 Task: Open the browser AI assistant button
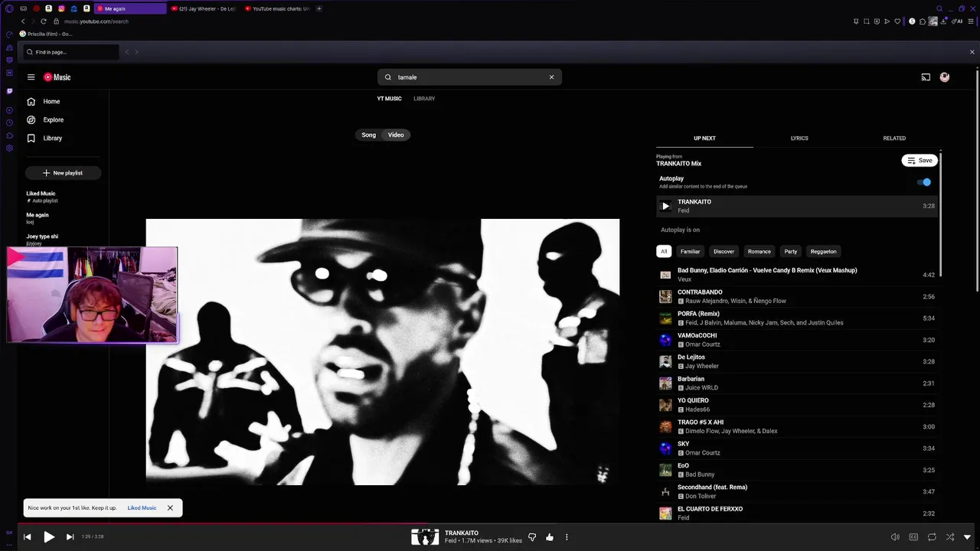(957, 21)
